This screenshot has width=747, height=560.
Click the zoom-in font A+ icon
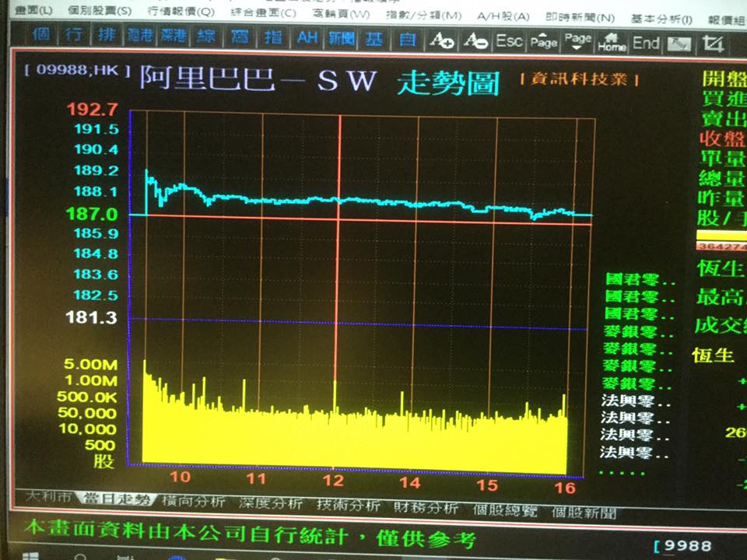click(441, 40)
